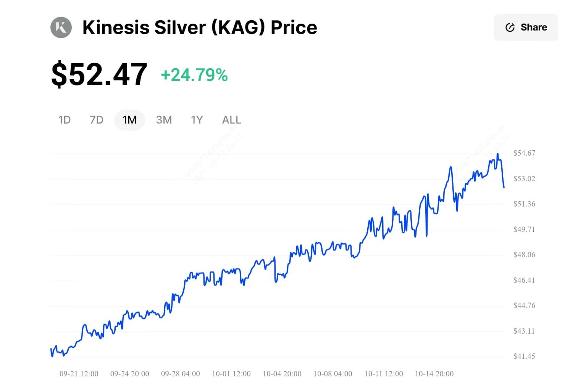
Task: Click the 10-08 04:00 axis date
Action: tap(333, 374)
